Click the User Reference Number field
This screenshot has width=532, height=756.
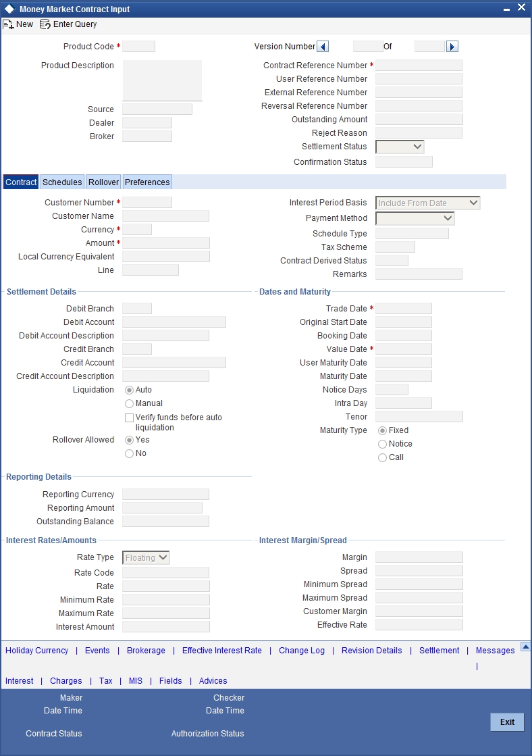(x=419, y=78)
